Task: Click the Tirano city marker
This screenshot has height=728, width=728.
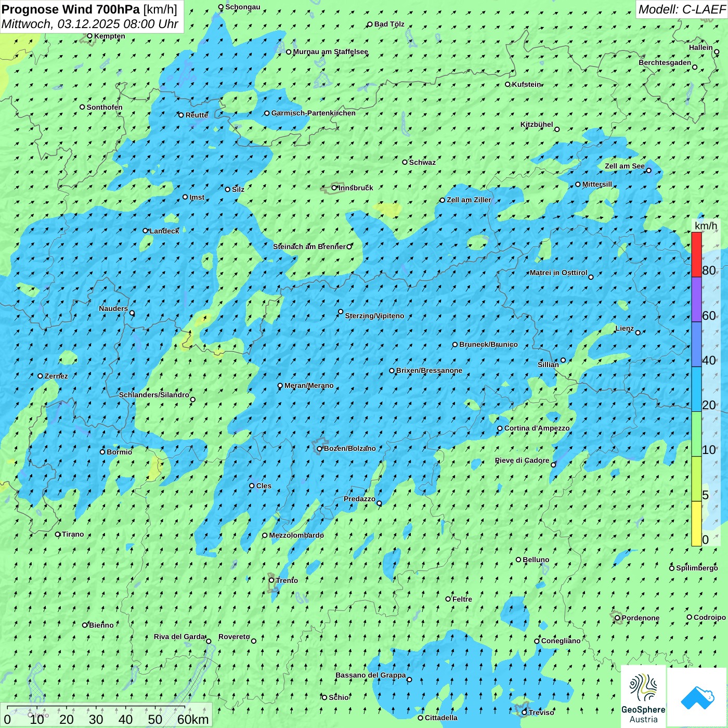Action: 58,534
